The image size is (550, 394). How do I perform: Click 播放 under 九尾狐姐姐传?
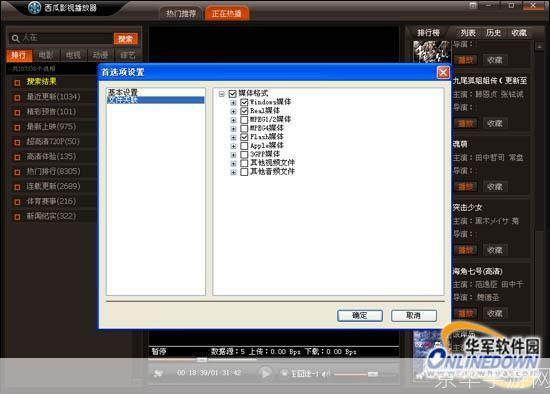[466, 123]
